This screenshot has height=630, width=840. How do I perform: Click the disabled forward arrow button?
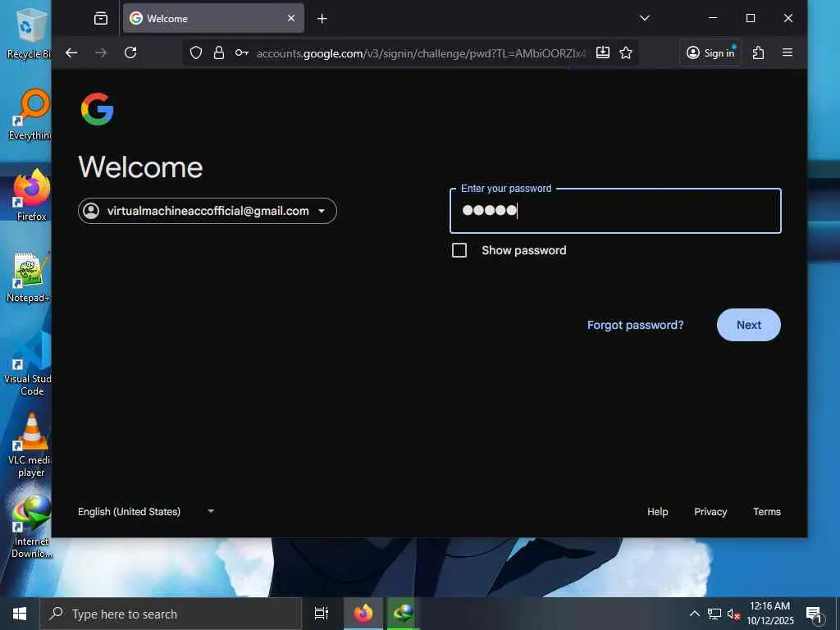(101, 52)
